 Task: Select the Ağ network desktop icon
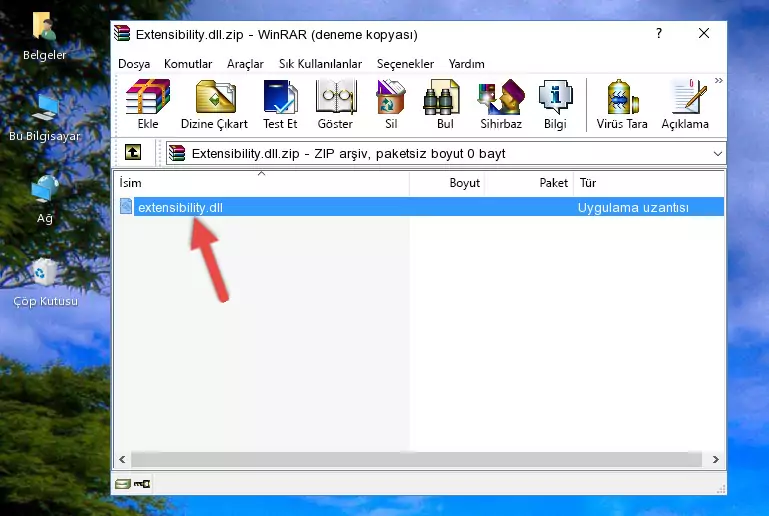click(x=45, y=199)
